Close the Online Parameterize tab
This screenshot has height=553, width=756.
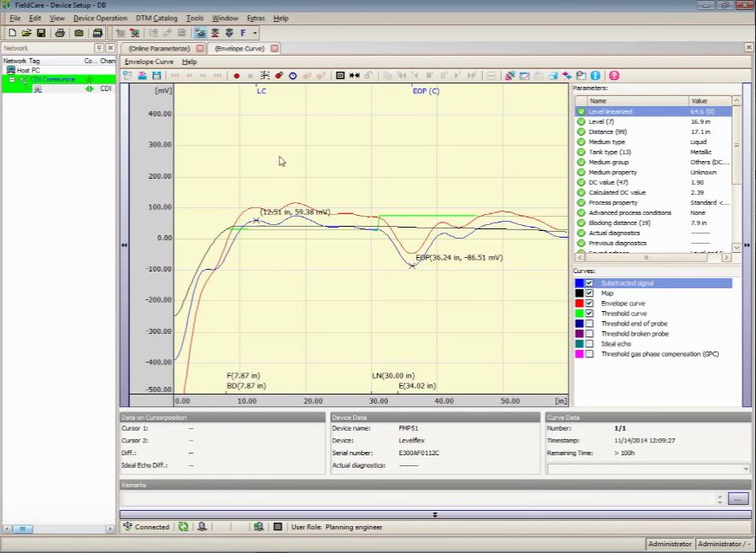pos(200,48)
